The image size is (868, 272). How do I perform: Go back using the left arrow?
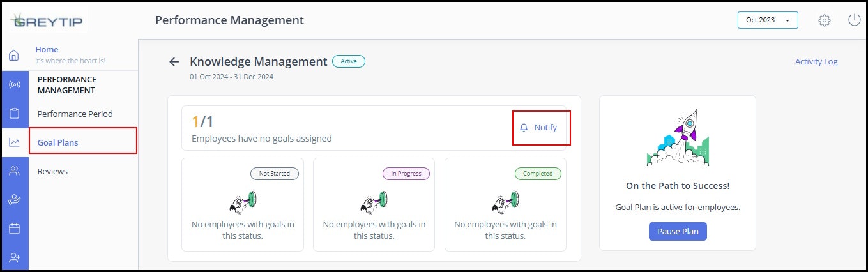click(x=174, y=62)
